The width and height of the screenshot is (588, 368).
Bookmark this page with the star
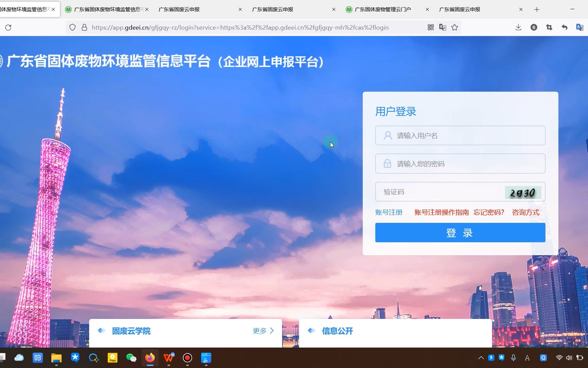[x=455, y=28]
